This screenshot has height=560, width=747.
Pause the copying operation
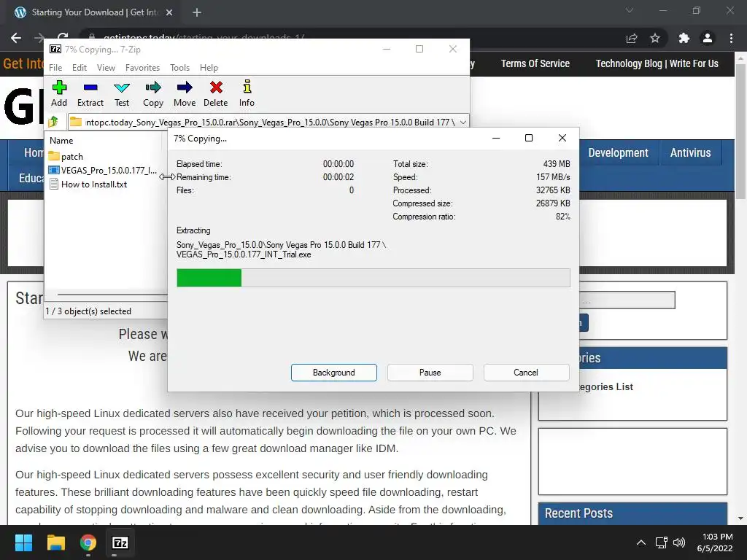(430, 373)
